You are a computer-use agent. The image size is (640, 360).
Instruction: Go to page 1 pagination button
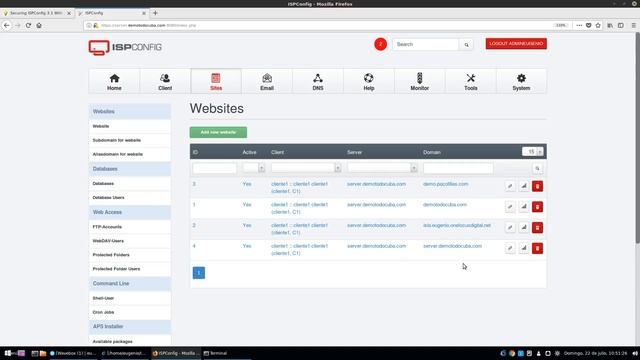coord(199,273)
